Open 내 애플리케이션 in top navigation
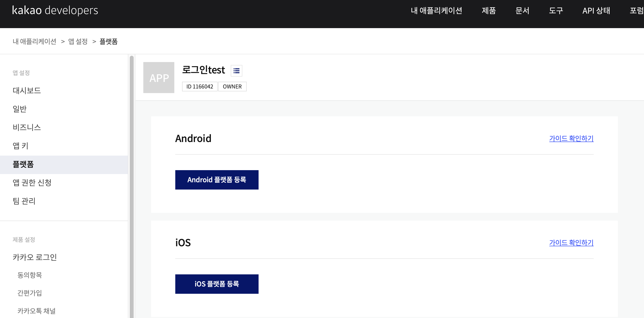Viewport: 644px width, 318px height. tap(436, 10)
